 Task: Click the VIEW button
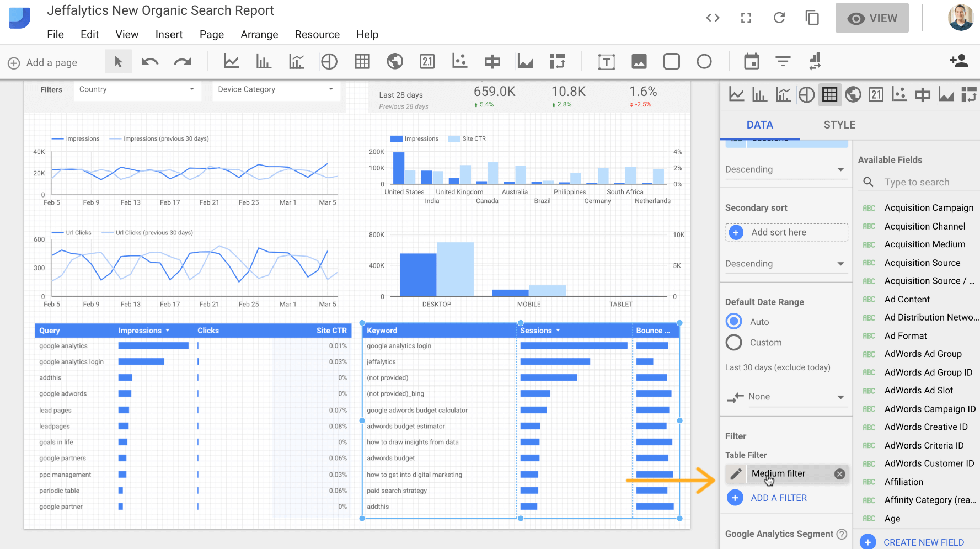[872, 18]
